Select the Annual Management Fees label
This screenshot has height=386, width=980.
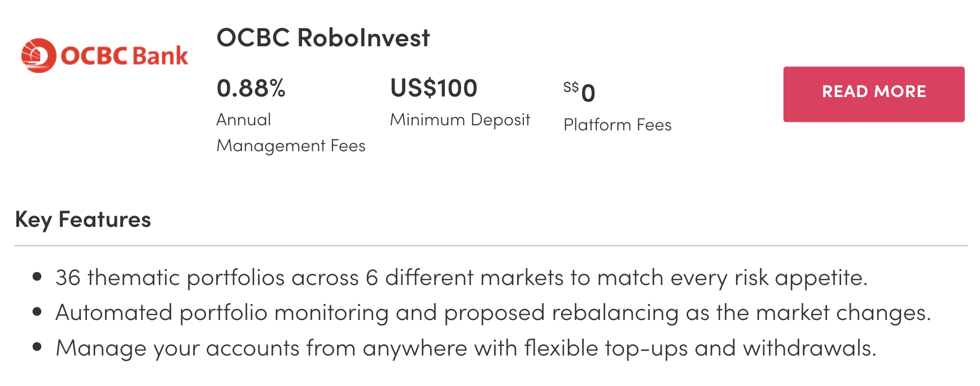pyautogui.click(x=291, y=133)
